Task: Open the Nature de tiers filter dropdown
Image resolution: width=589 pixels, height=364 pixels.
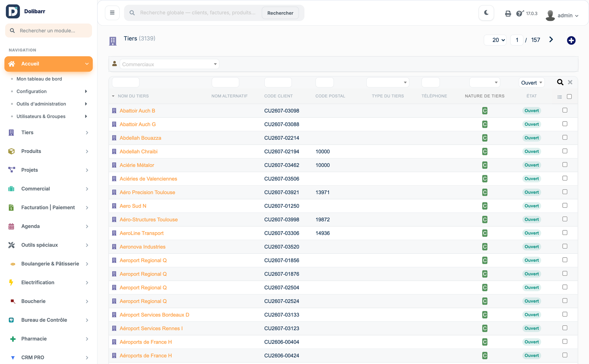Action: pos(485,82)
